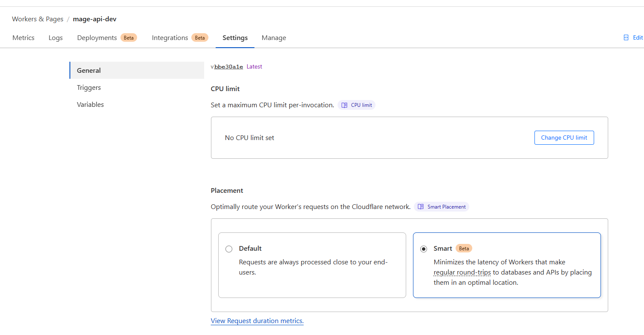
Task: Open the regular round-trips link
Action: pos(462,272)
